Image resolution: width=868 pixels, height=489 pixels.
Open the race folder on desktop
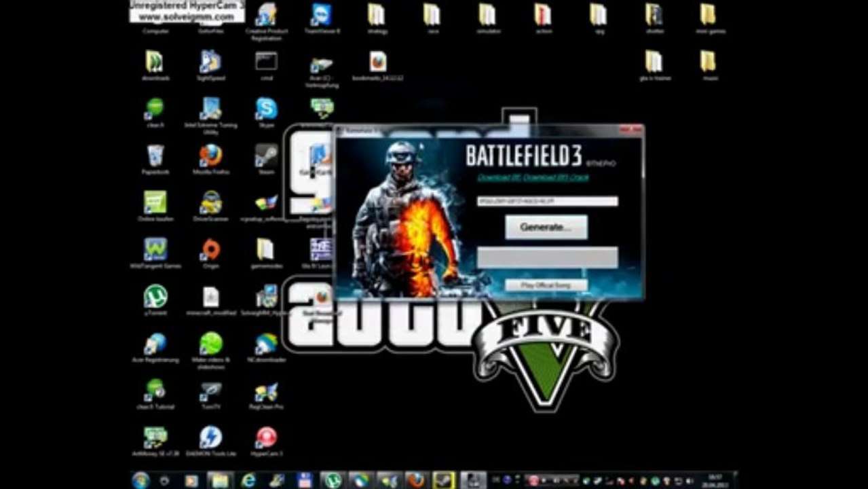[x=432, y=18]
